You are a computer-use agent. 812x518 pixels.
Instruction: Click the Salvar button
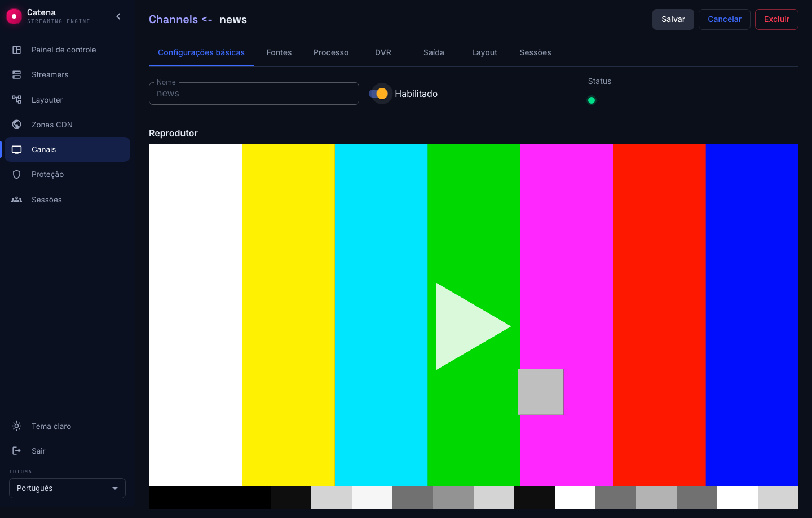click(673, 19)
